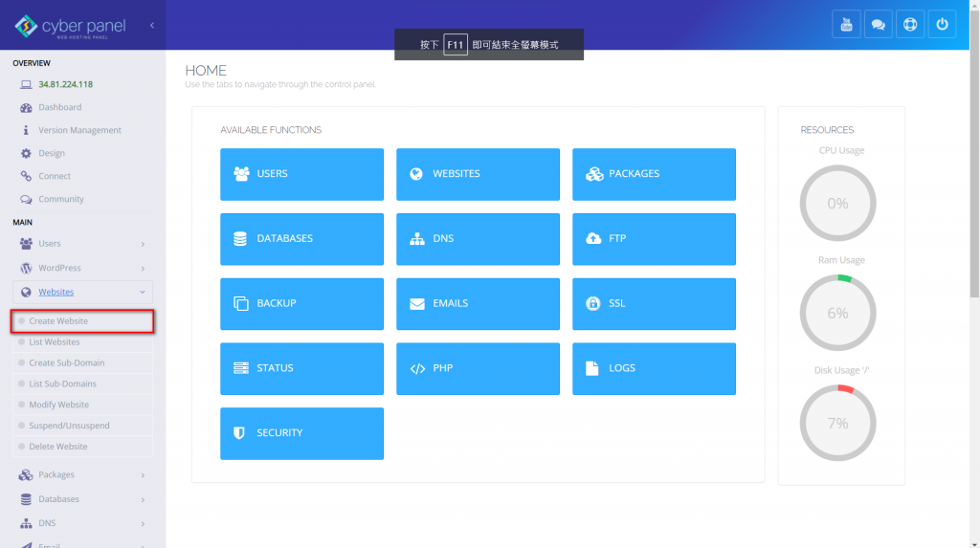The height and width of the screenshot is (548, 980).
Task: Click the CPU Usage 0% gauge
Action: click(x=837, y=203)
